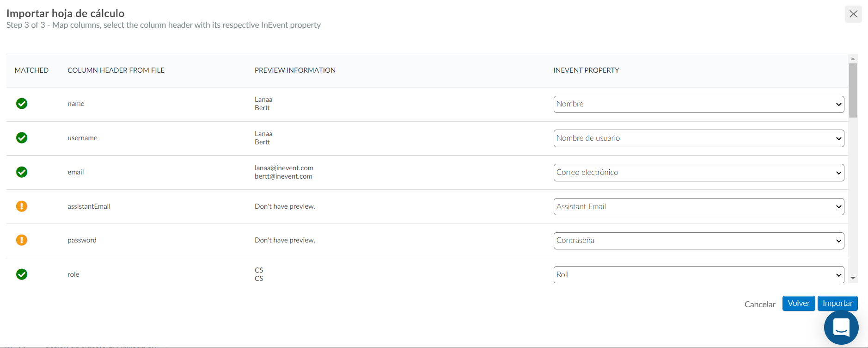
Task: Click the Cancelar link
Action: coord(760,304)
